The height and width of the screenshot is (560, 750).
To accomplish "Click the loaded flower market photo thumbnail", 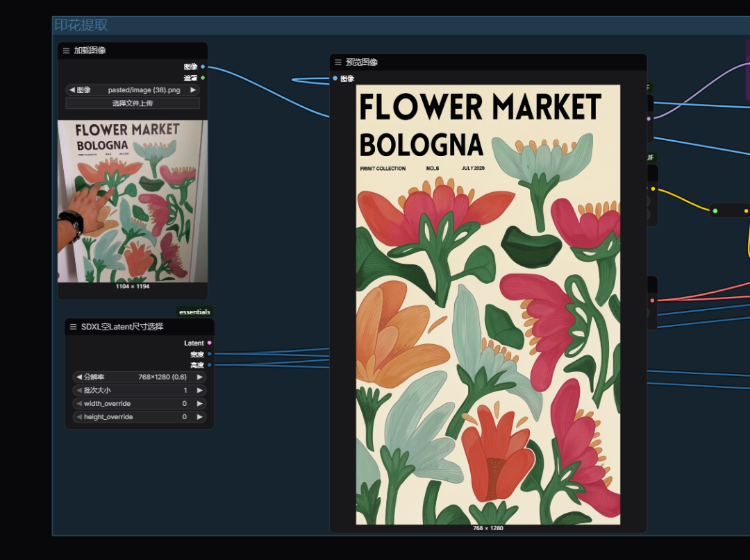I will coord(133,201).
